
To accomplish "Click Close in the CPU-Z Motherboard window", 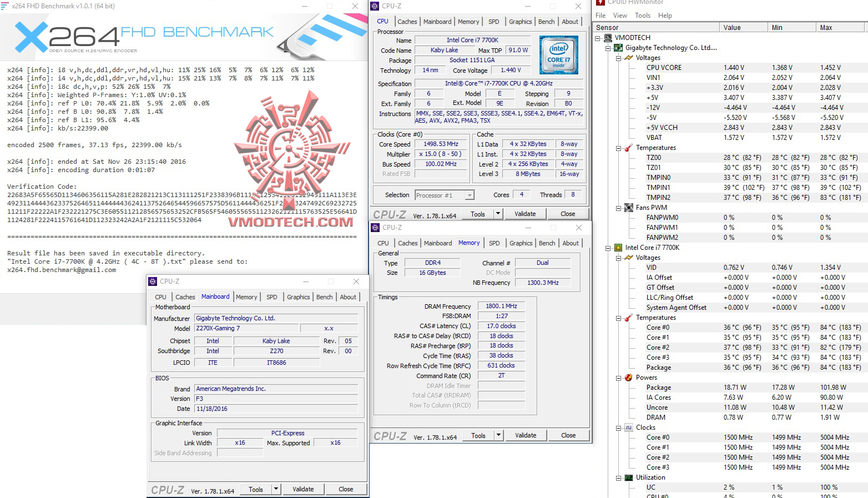I will 346,489.
